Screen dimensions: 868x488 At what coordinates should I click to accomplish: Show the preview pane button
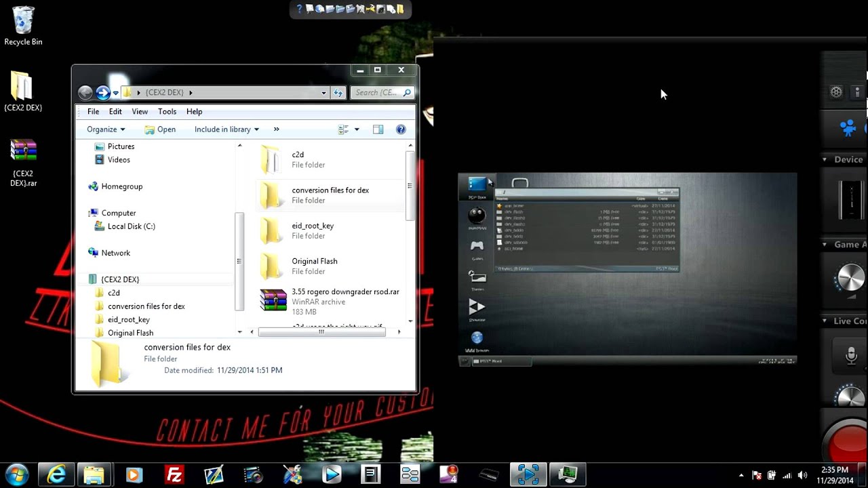click(378, 129)
